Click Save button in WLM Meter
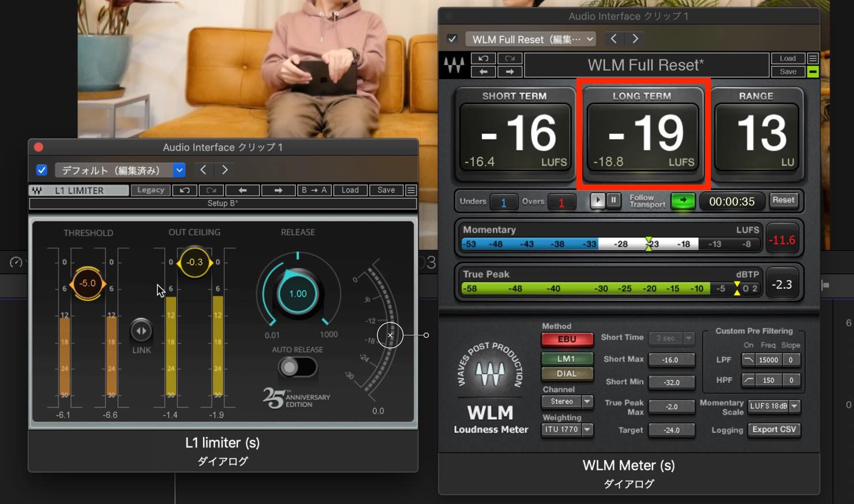The height and width of the screenshot is (504, 854). coord(788,72)
